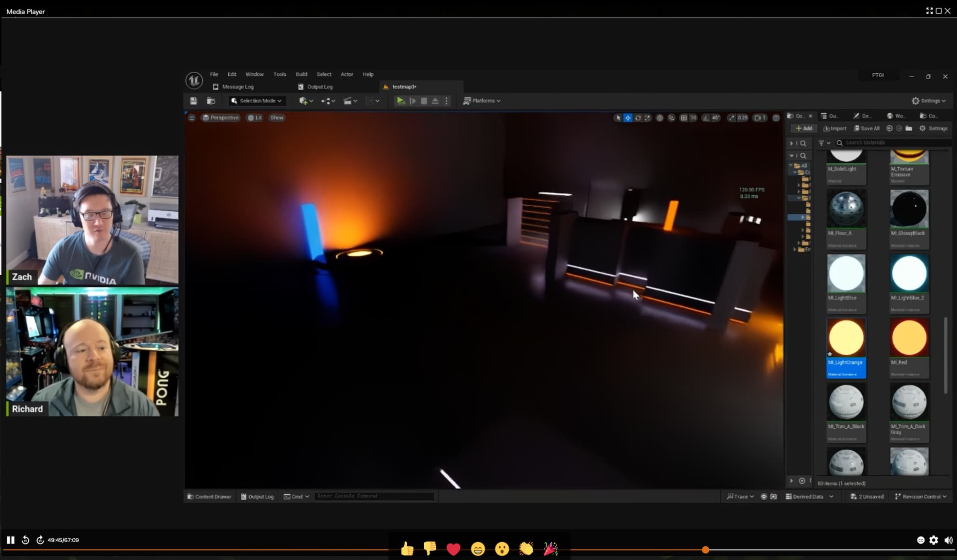Toggle surface snapping in viewport toolbar
This screenshot has width=957, height=560.
(672, 118)
